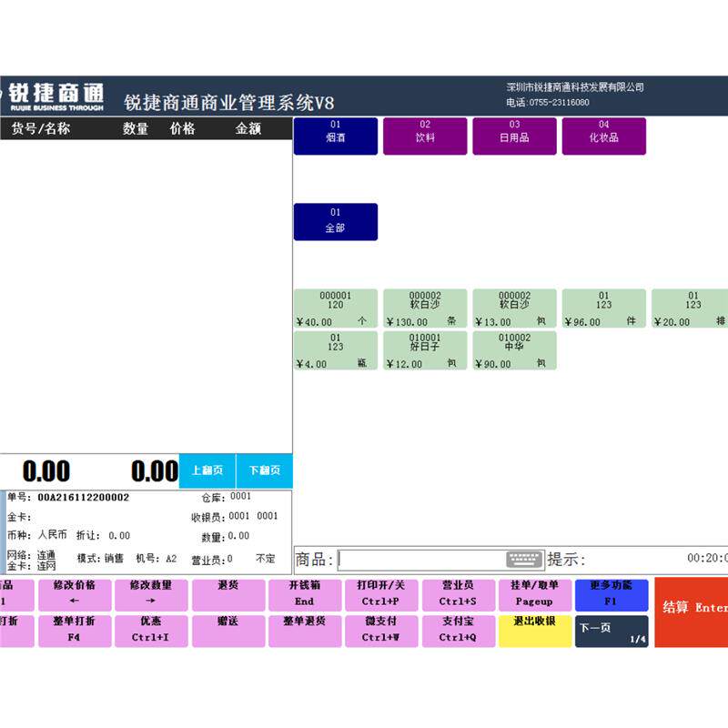The image size is (728, 728).
Task: Click the 营业员:0 不定 text
Action: point(234,559)
